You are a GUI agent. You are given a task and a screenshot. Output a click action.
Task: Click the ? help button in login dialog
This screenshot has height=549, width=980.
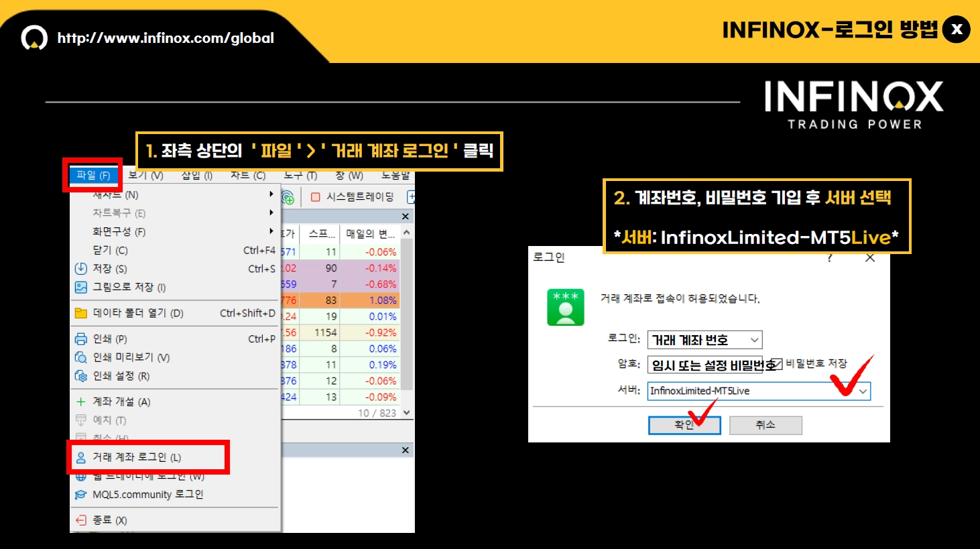[830, 257]
